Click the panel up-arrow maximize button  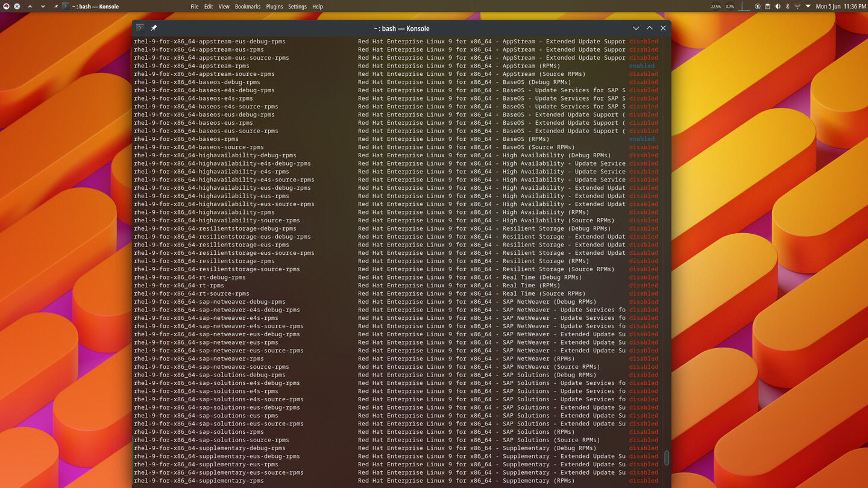(x=30, y=6)
